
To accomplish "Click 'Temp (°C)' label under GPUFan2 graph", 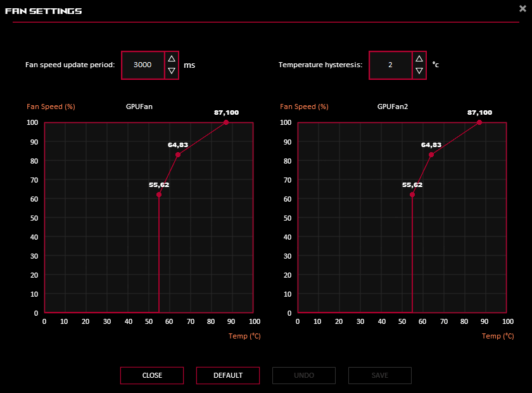I will [498, 336].
